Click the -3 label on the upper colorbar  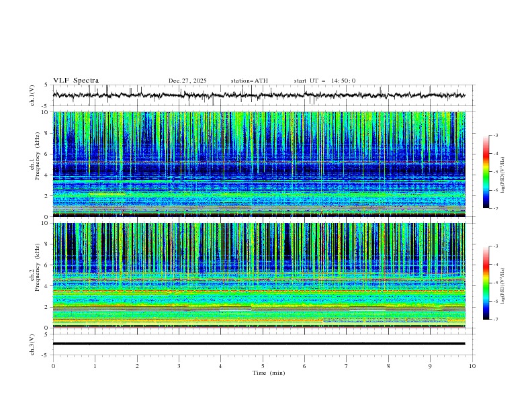coord(495,136)
